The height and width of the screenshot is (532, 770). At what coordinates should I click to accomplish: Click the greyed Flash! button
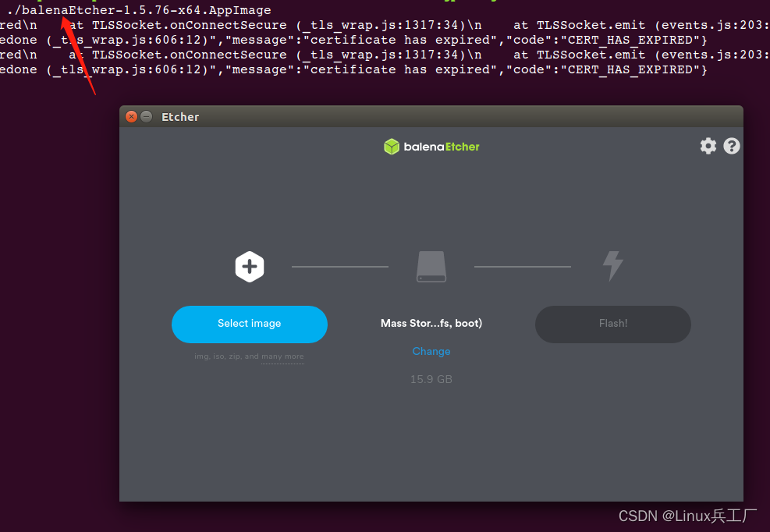(x=613, y=325)
